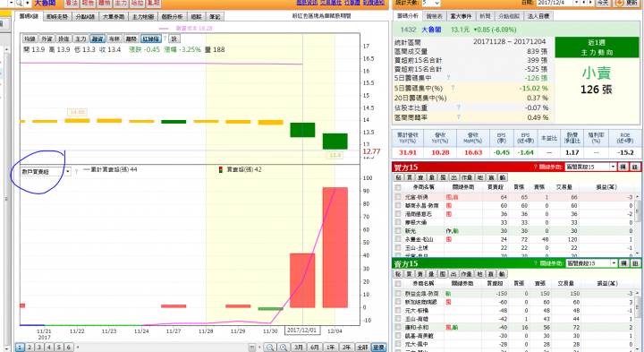Click the 今天 today button
This screenshot has width=644, height=352.
tap(603, 3)
